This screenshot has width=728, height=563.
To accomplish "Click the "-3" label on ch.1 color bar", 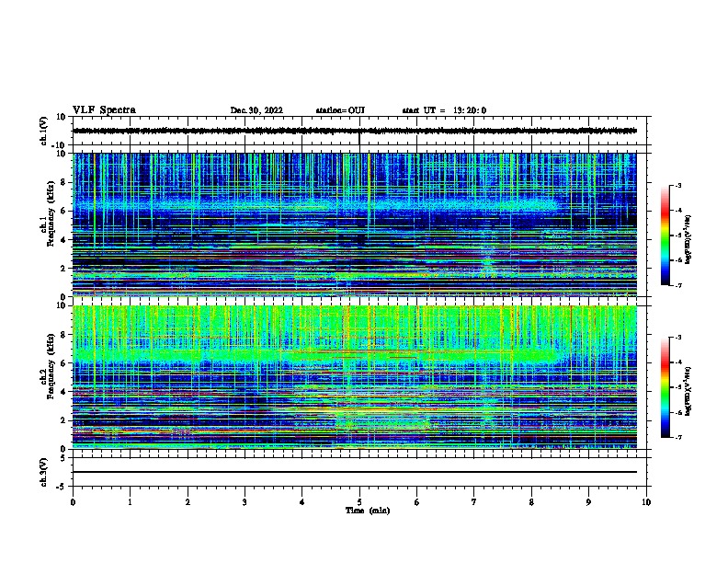I will (x=677, y=185).
